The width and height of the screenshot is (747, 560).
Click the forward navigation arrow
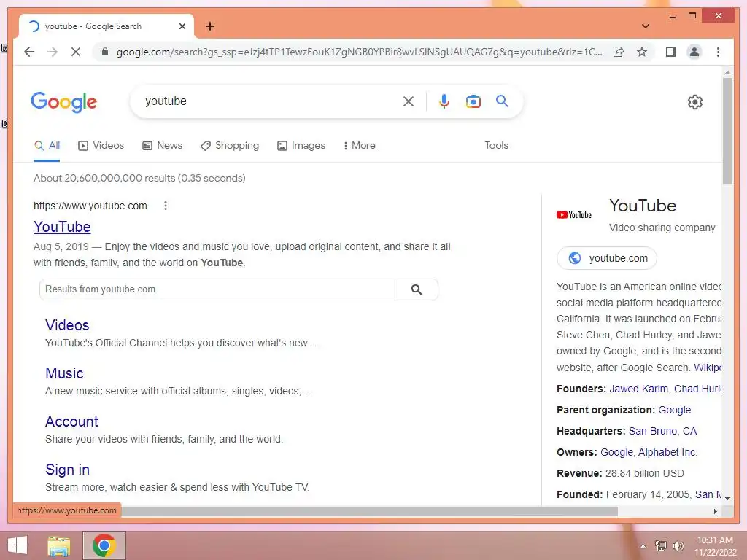point(53,52)
